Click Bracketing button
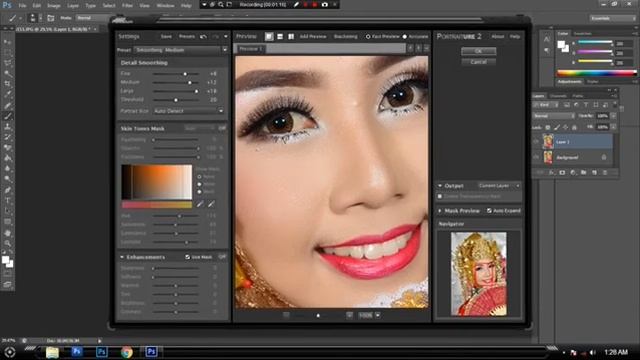The height and width of the screenshot is (360, 640). click(x=346, y=37)
